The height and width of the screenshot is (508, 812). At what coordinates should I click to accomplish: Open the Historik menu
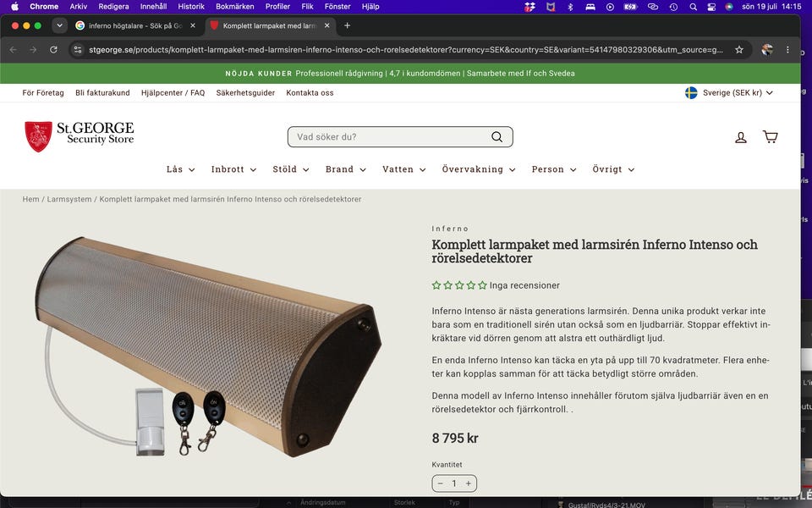coord(191,7)
